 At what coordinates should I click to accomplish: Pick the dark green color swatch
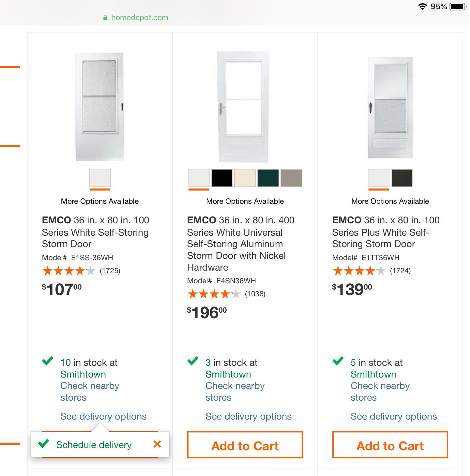pyautogui.click(x=268, y=178)
